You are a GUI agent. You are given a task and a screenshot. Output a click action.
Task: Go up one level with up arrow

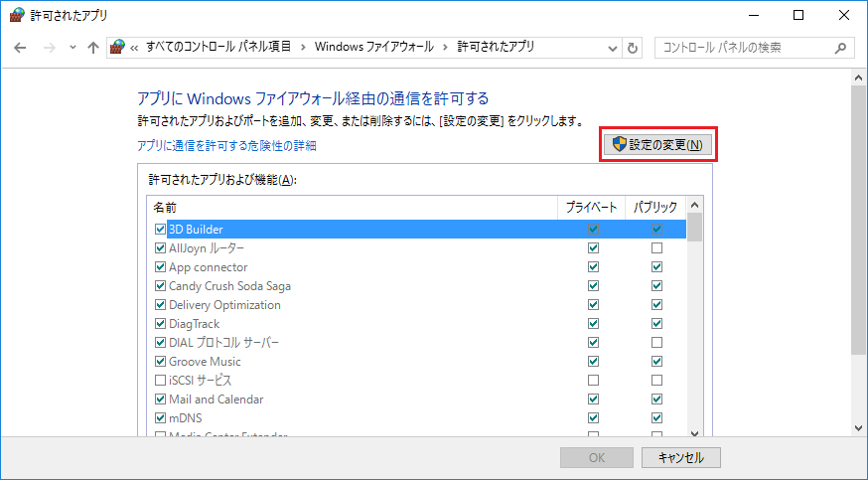coord(93,48)
